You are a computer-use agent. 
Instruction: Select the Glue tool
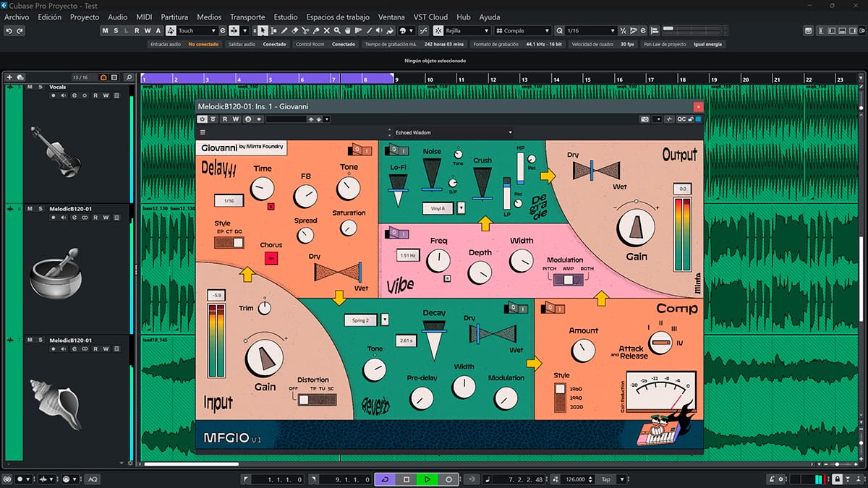(x=316, y=31)
